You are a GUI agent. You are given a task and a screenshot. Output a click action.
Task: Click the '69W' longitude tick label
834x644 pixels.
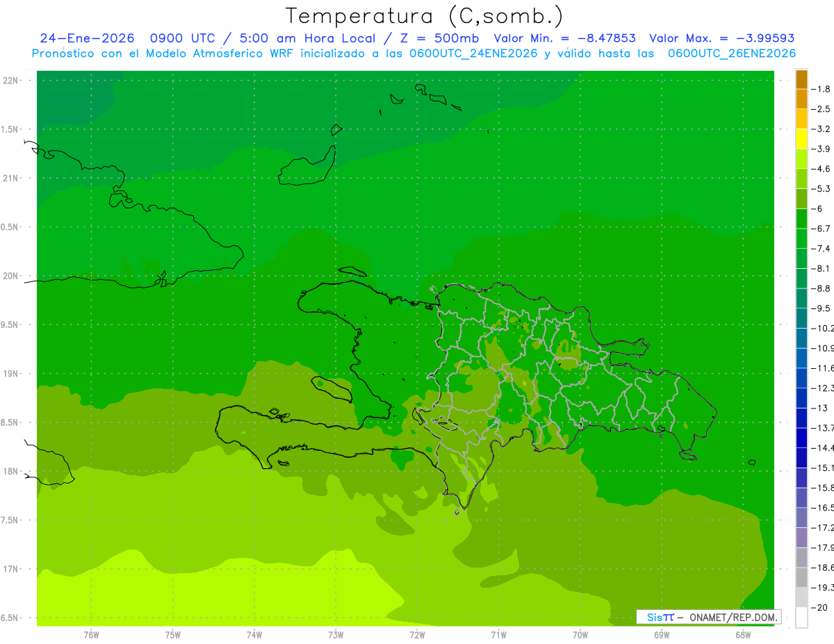[x=662, y=634]
